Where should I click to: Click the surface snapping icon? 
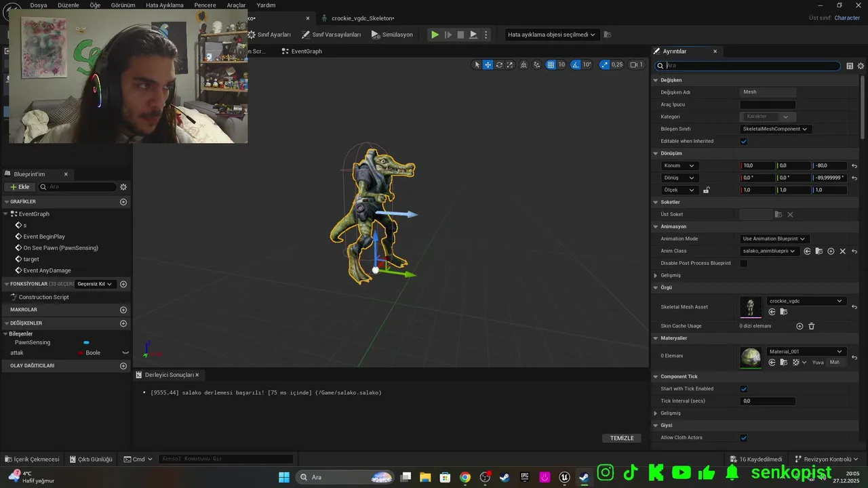click(537, 65)
